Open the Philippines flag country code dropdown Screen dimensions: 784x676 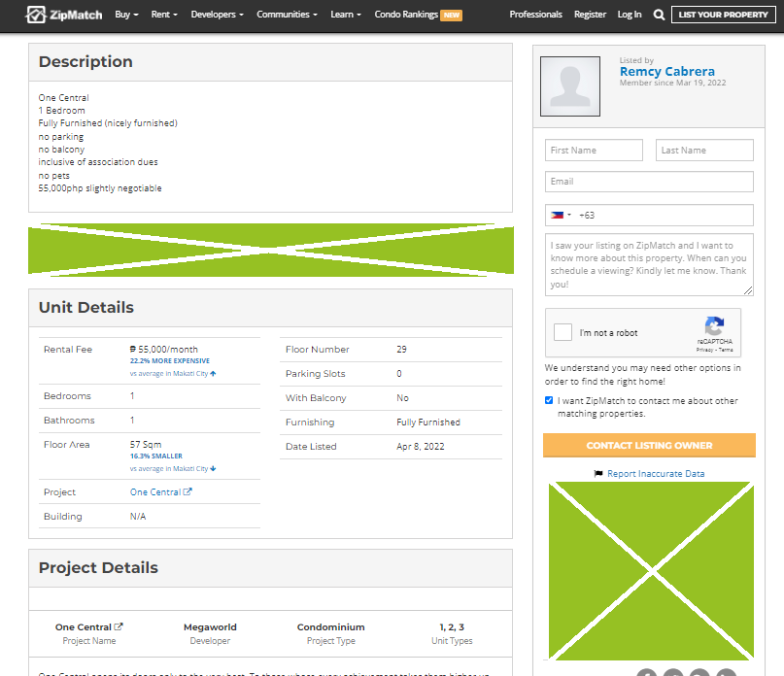[561, 215]
